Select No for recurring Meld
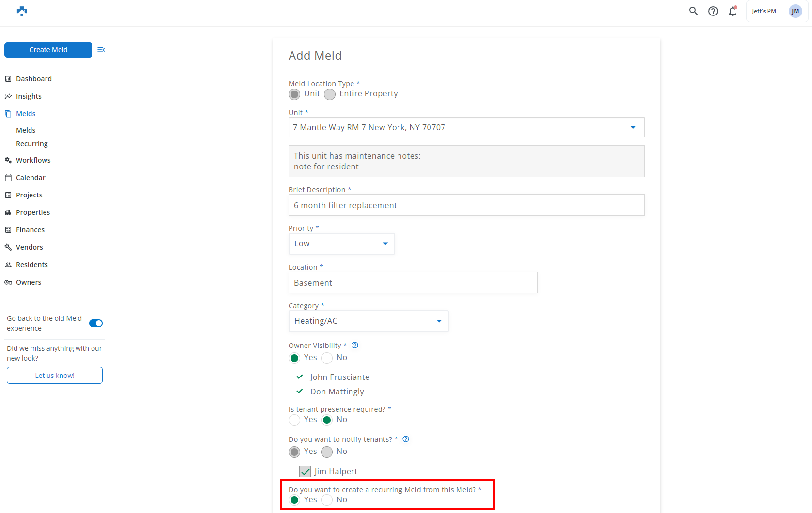Viewport: 812px width, 513px height. pos(327,500)
